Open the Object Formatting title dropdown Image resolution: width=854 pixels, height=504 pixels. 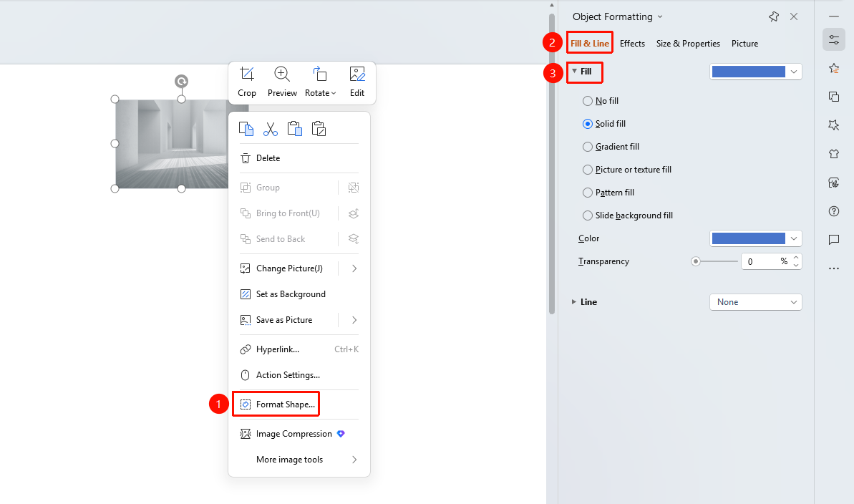[x=660, y=16]
